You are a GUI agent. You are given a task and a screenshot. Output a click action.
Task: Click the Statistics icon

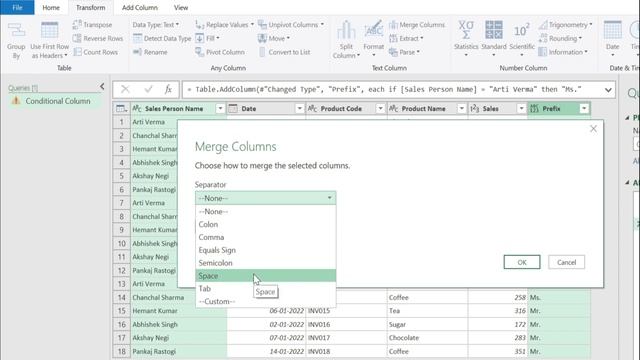pyautogui.click(x=466, y=30)
